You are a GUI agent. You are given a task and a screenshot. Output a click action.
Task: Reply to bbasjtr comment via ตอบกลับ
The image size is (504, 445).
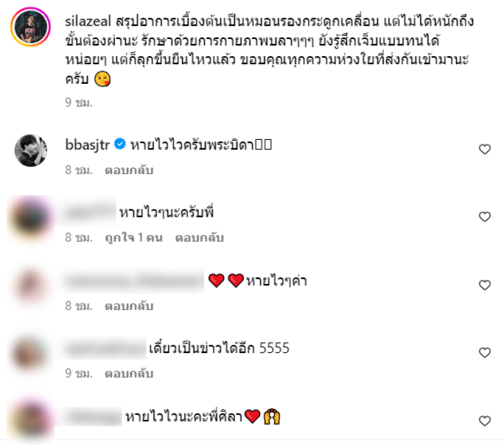tap(129, 170)
